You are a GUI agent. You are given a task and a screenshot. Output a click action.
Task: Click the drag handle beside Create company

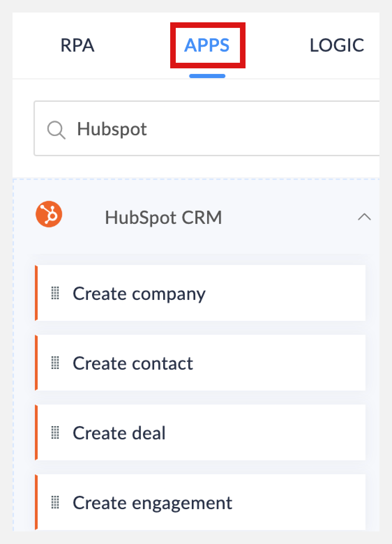point(56,293)
